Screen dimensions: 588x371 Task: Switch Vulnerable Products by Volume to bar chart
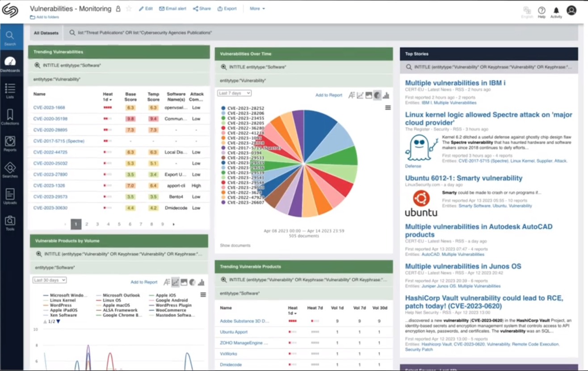[x=201, y=282]
